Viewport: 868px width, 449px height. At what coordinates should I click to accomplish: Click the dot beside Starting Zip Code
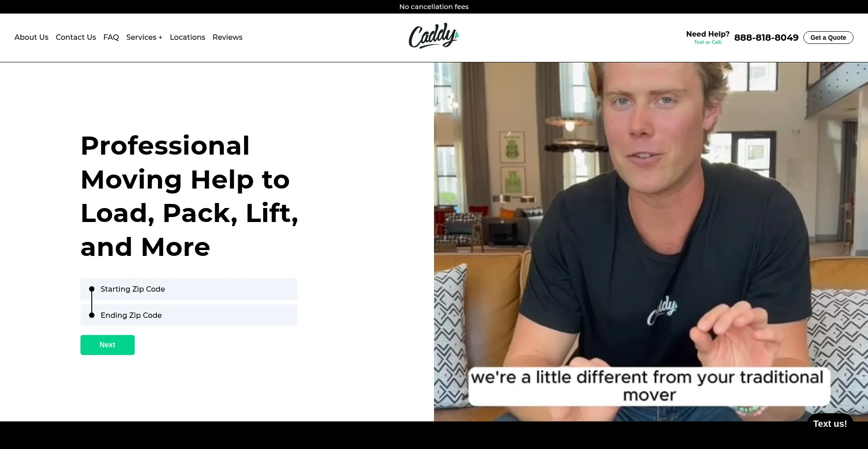pos(92,289)
